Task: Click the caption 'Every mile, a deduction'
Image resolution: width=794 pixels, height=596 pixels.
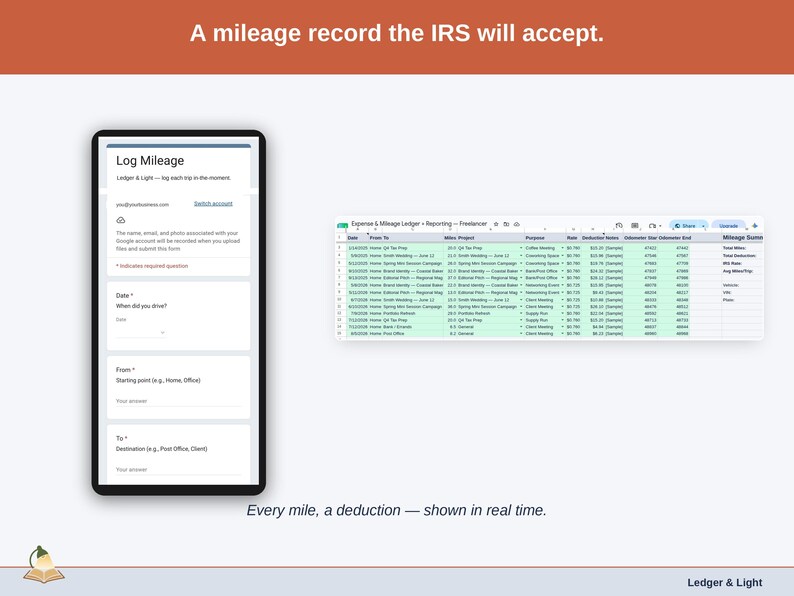Action: (x=324, y=510)
